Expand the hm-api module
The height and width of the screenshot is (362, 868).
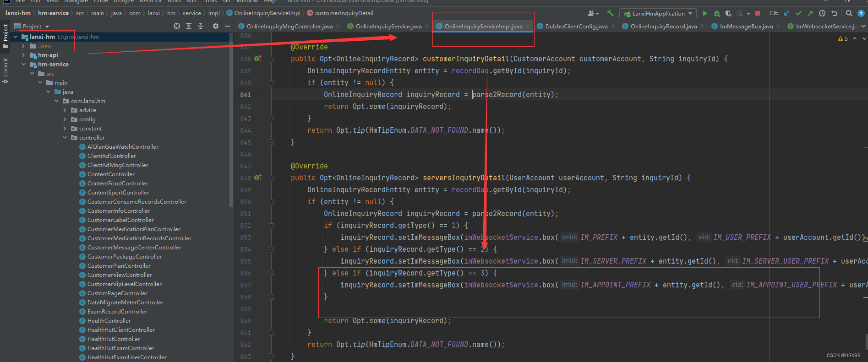23,55
